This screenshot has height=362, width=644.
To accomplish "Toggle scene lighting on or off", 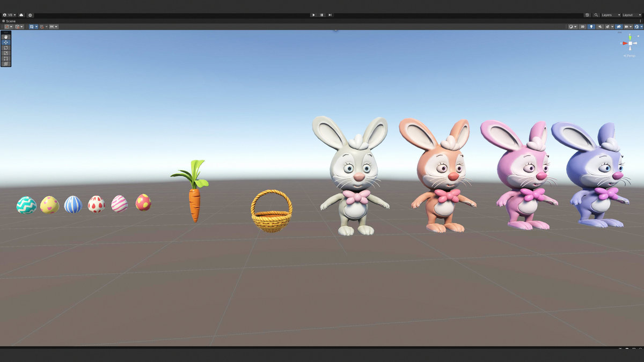I will [x=591, y=26].
